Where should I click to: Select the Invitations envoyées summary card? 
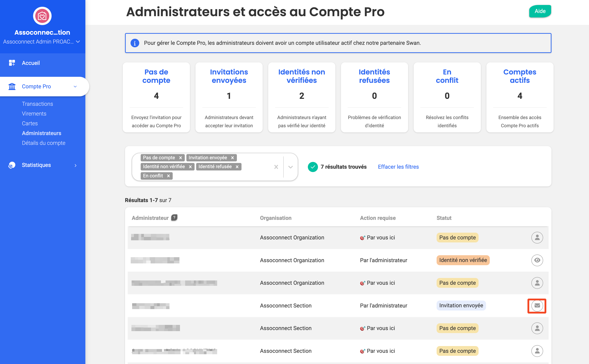click(x=229, y=97)
